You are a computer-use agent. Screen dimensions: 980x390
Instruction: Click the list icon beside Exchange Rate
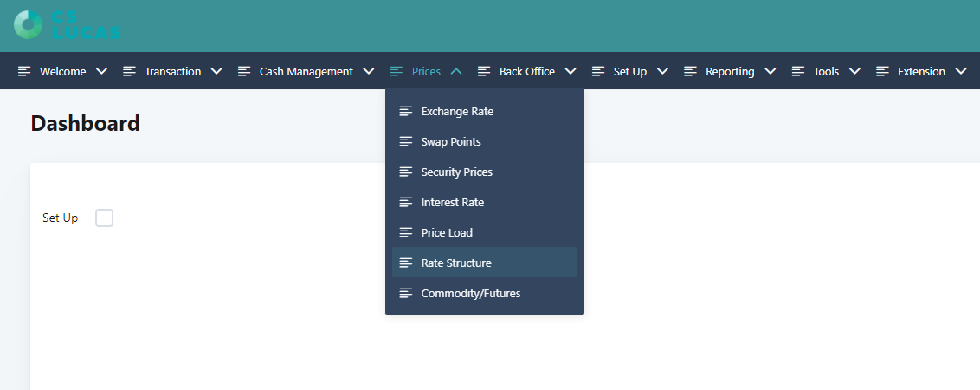pyautogui.click(x=405, y=112)
